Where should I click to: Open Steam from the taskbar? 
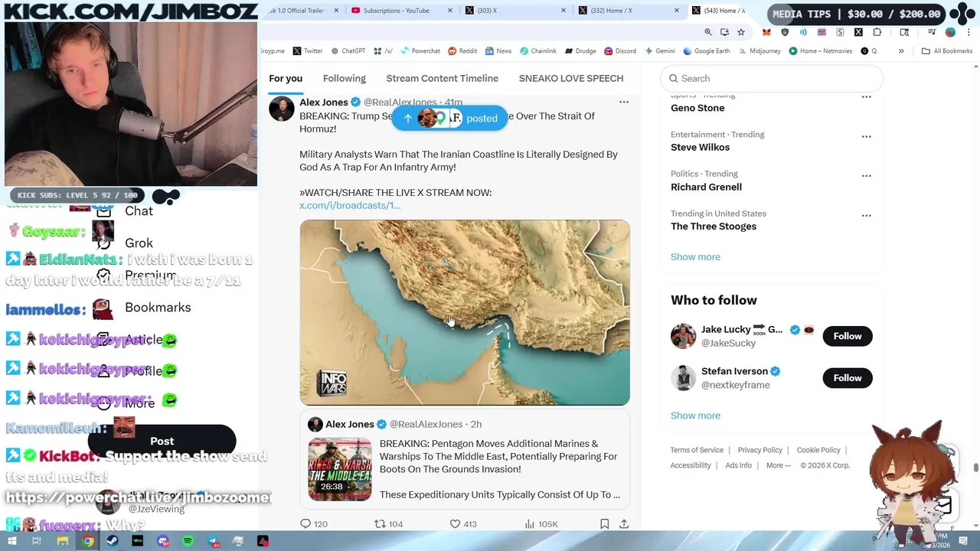113,541
